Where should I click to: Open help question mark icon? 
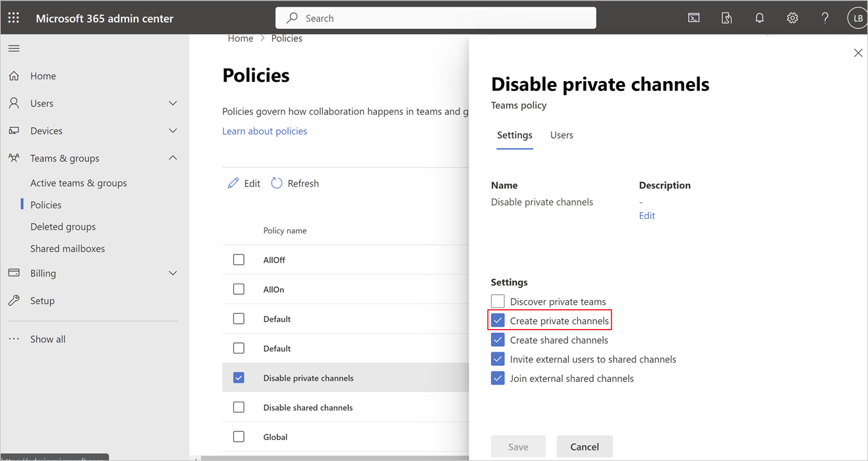coord(825,18)
